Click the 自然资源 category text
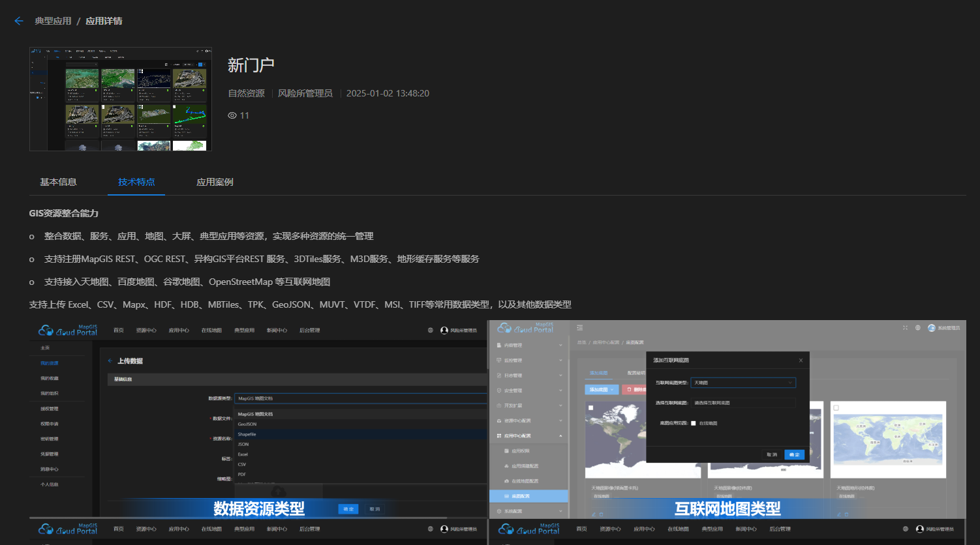Image resolution: width=980 pixels, height=545 pixels. (246, 93)
